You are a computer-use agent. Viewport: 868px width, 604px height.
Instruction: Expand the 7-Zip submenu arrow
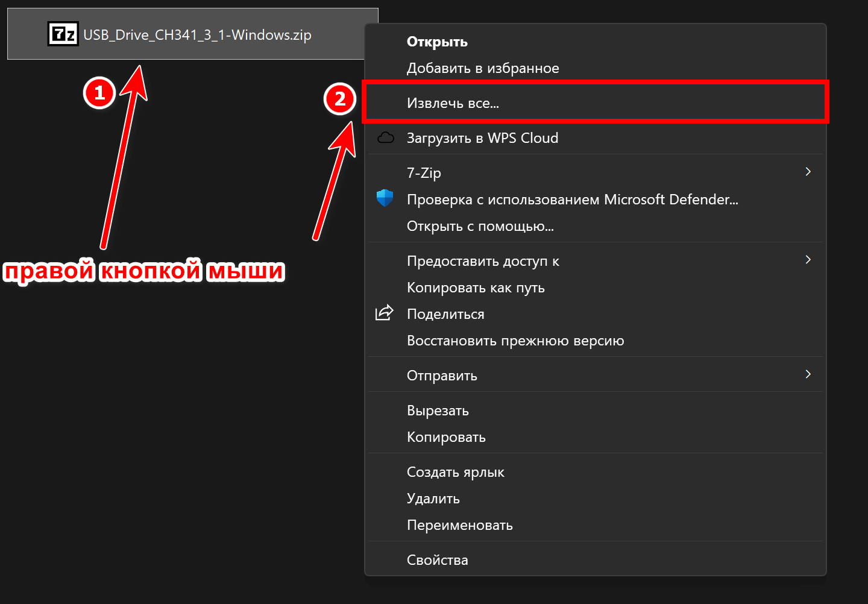pos(808,172)
